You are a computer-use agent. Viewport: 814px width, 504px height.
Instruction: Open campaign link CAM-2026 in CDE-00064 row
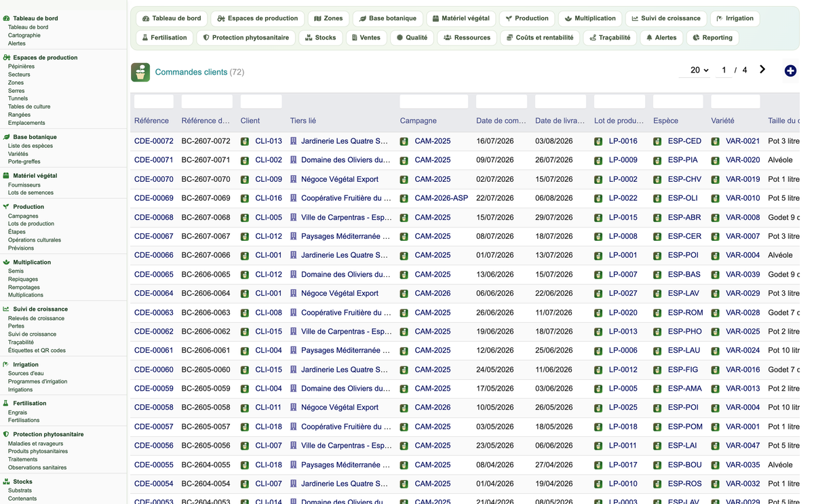432,294
